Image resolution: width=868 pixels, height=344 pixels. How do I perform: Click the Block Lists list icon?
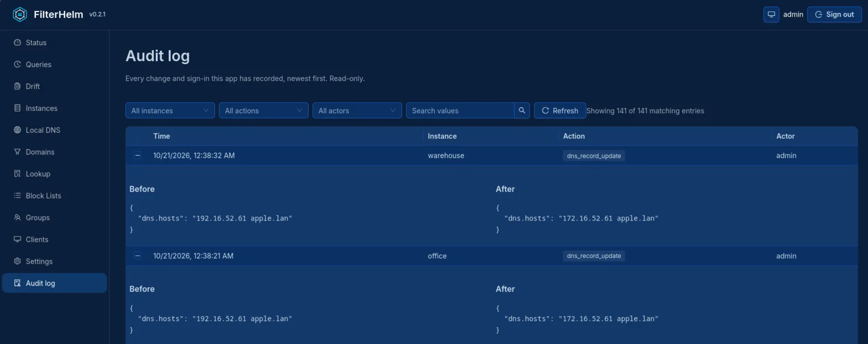(x=17, y=196)
